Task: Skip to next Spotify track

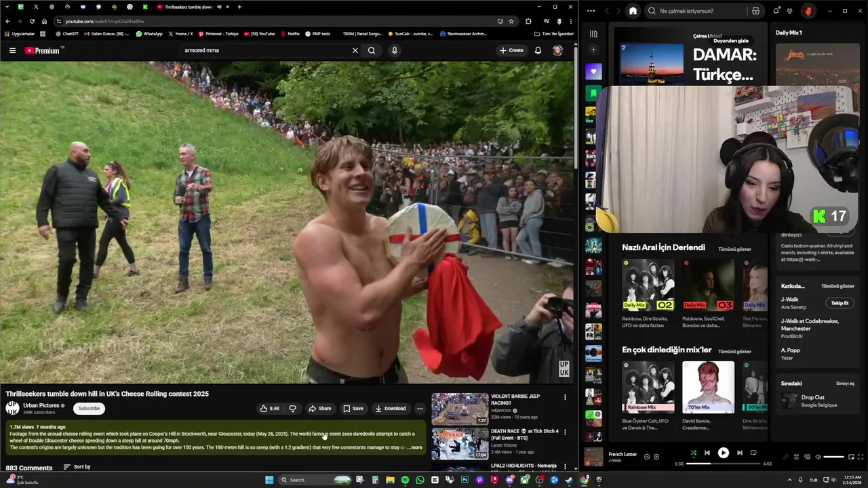Action: click(739, 453)
